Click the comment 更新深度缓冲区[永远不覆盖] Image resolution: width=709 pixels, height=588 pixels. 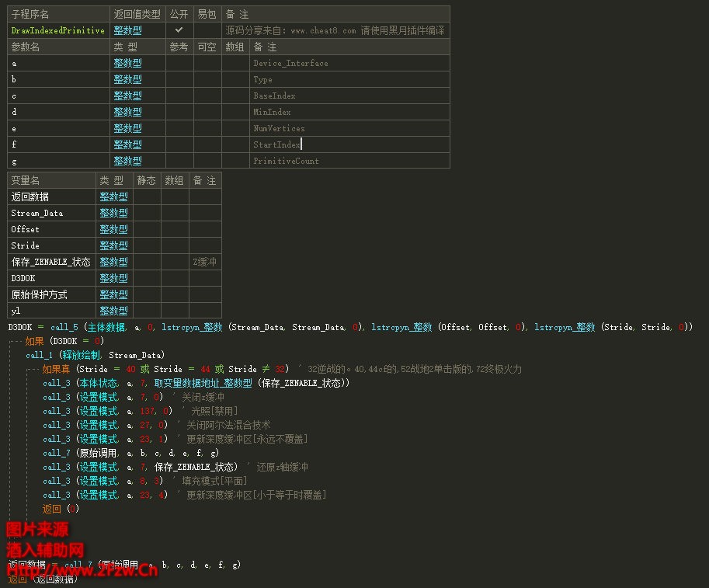pyautogui.click(x=247, y=439)
